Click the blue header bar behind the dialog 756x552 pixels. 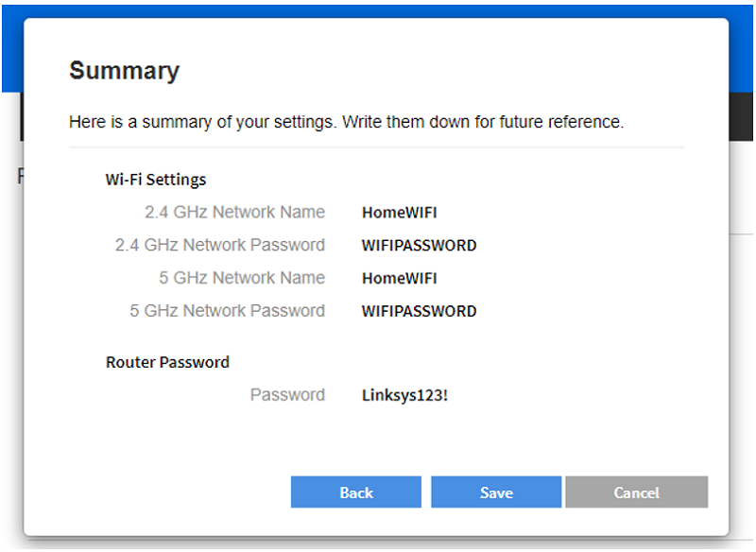[378, 10]
